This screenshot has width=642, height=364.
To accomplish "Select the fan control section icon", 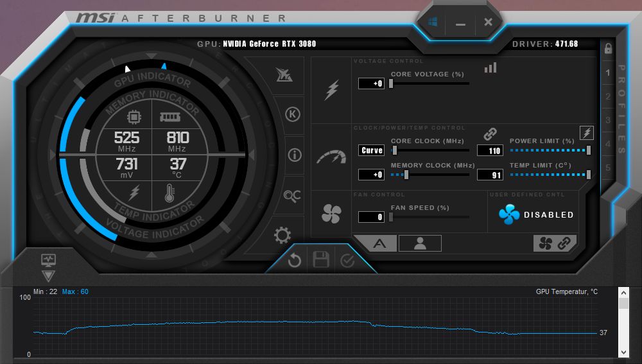I will pos(331,213).
